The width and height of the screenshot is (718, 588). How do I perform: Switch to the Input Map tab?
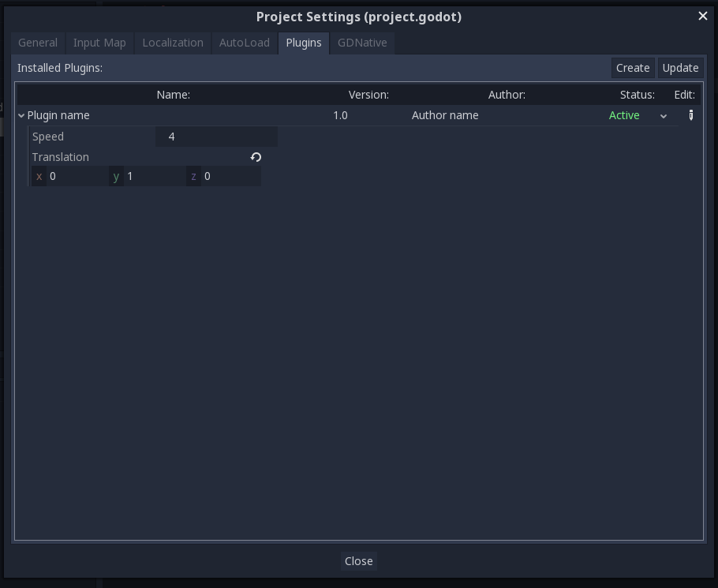click(99, 43)
